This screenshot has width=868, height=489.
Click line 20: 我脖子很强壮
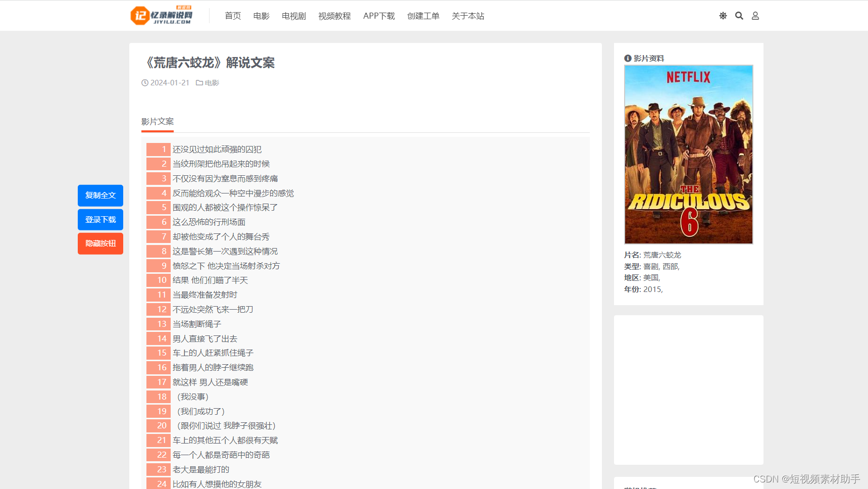click(x=247, y=426)
